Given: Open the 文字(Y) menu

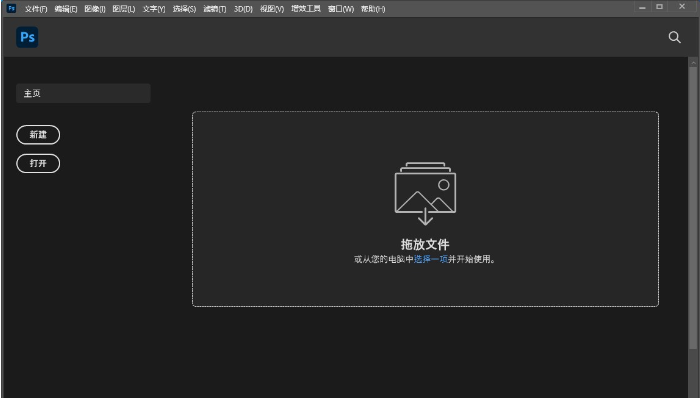Looking at the screenshot, I should click(154, 9).
